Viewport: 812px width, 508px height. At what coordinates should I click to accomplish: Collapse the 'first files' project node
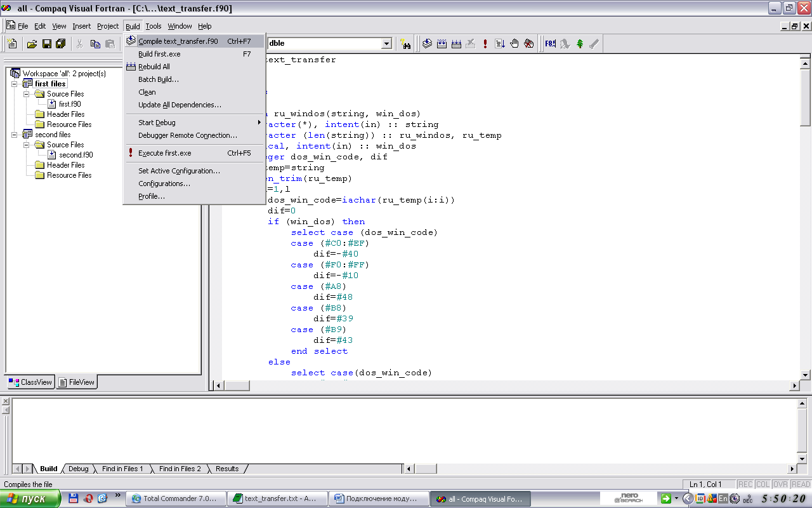coord(15,84)
